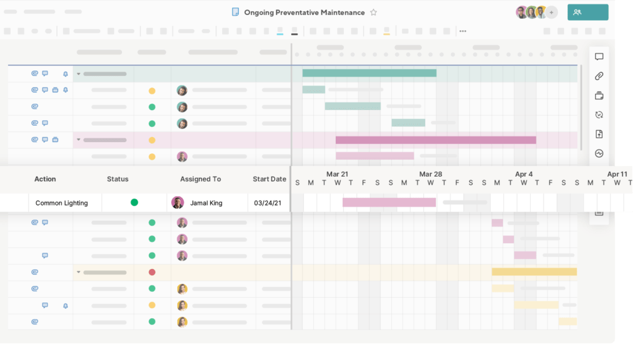Click the Apr 4 week label
Viewport: 644px width, 347px height.
tap(524, 174)
